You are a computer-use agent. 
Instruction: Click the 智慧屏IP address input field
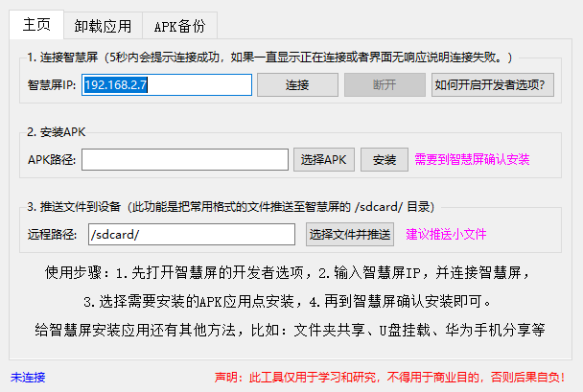pos(166,84)
